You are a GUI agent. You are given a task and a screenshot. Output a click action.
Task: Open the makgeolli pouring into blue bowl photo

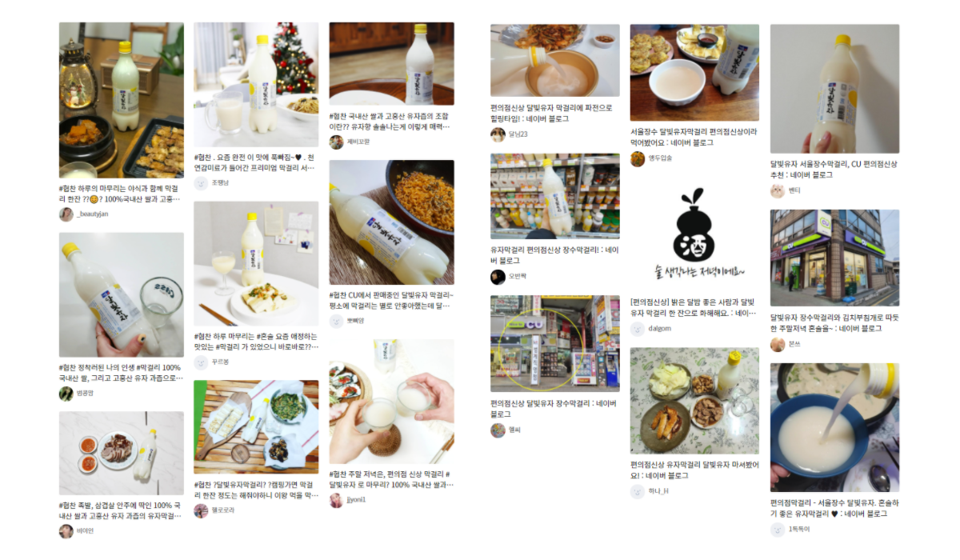(x=834, y=427)
